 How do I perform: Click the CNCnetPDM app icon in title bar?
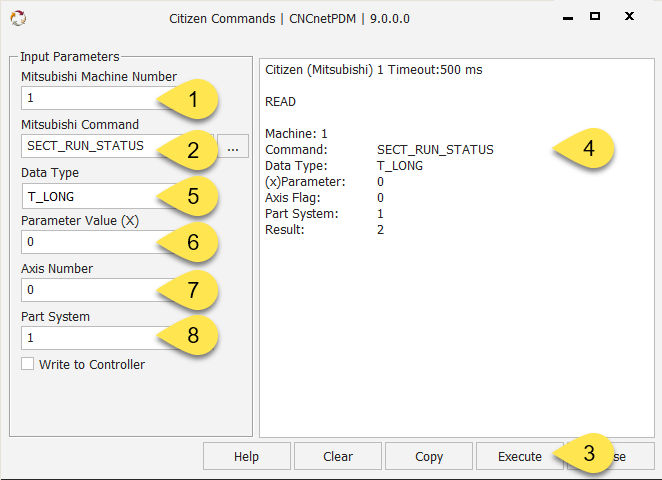[x=18, y=18]
